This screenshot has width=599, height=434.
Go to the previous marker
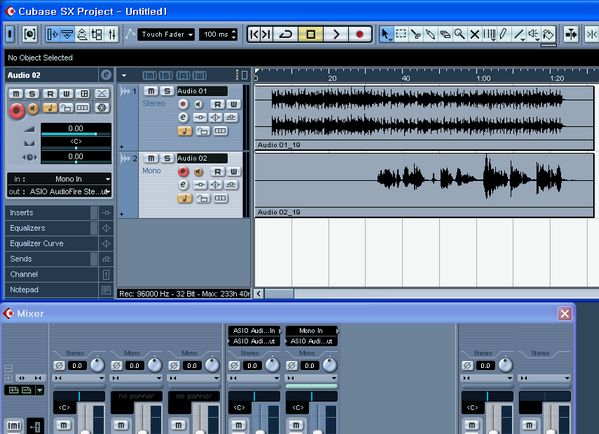click(x=254, y=34)
